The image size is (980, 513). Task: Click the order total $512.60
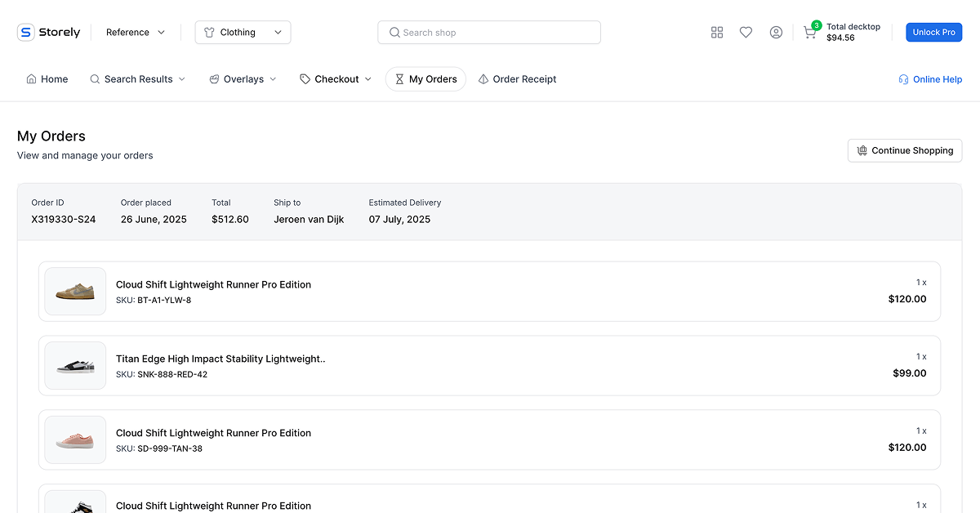(230, 219)
